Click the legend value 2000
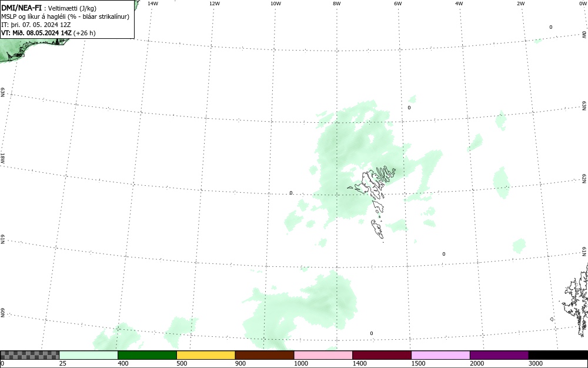Viewport: 588px width, 368px height. click(x=477, y=363)
